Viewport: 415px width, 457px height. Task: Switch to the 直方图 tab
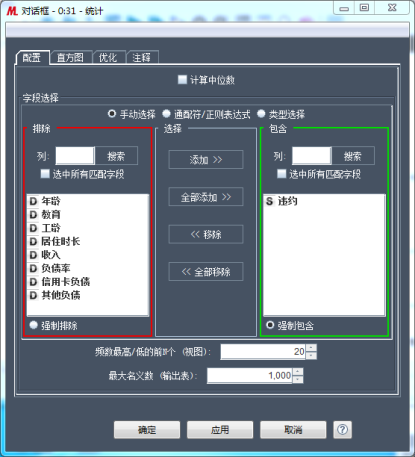(x=70, y=57)
